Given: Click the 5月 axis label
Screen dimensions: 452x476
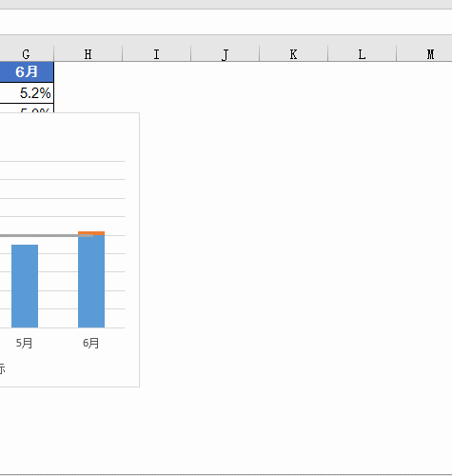Looking at the screenshot, I should (24, 343).
